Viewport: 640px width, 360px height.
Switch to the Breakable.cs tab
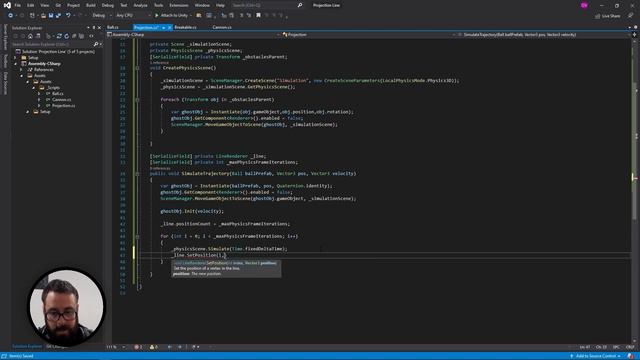pyautogui.click(x=185, y=27)
